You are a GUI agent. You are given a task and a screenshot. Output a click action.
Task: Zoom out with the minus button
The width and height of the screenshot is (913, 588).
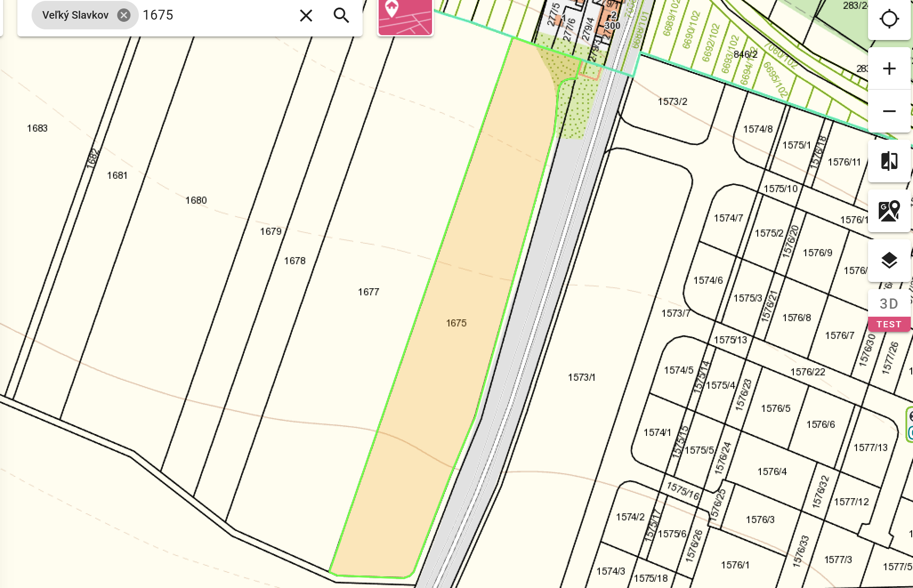point(889,111)
